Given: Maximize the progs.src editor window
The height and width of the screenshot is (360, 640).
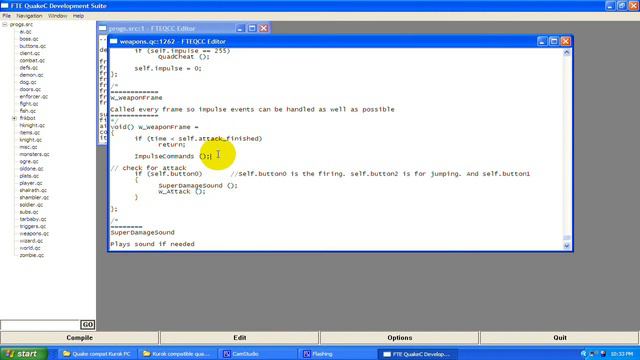Looking at the screenshot, I should point(252,28).
